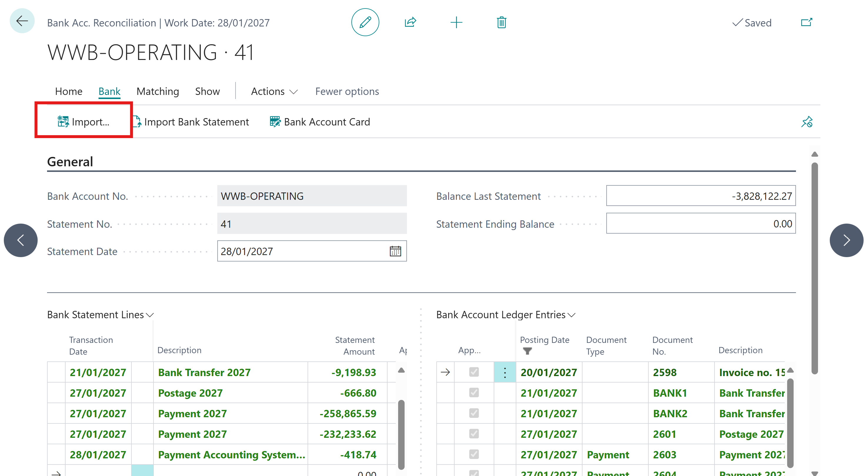Viewport: 868px width, 476px height.
Task: Expand the Actions dropdown menu
Action: [x=274, y=91]
